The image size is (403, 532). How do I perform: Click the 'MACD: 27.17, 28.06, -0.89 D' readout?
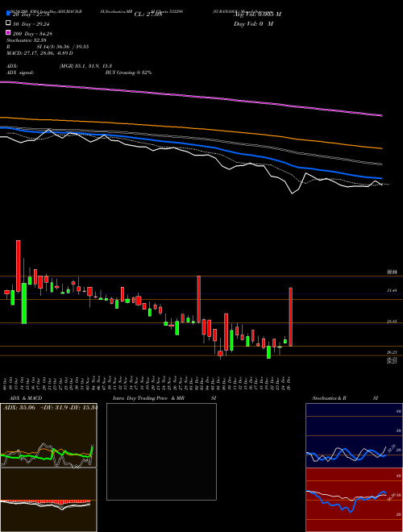tap(39, 53)
